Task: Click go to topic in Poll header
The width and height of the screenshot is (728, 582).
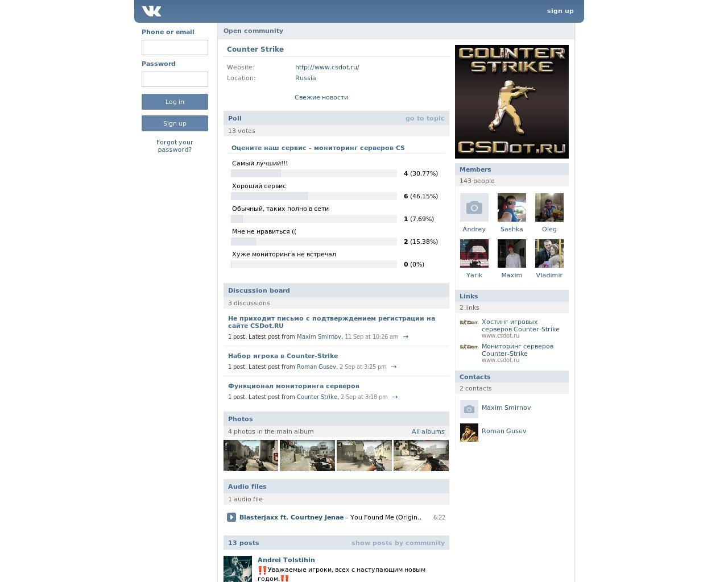Action: click(425, 118)
